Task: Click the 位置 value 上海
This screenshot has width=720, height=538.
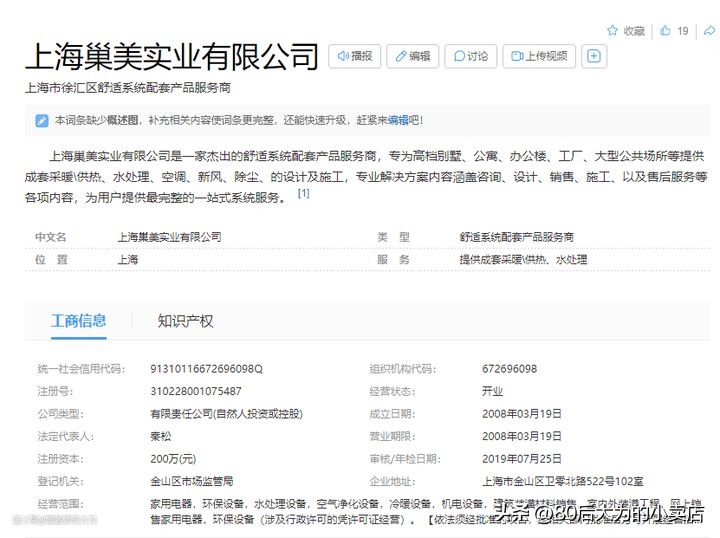Action: click(x=128, y=259)
